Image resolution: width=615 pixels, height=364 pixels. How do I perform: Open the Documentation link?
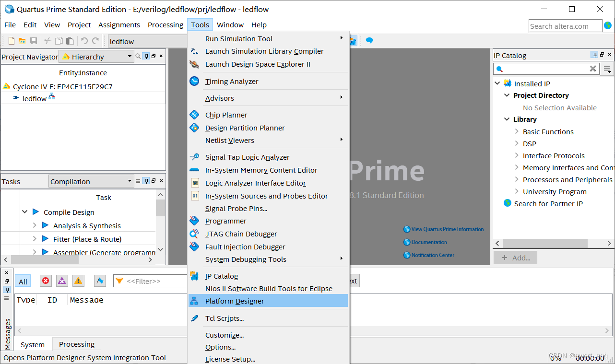426,242
